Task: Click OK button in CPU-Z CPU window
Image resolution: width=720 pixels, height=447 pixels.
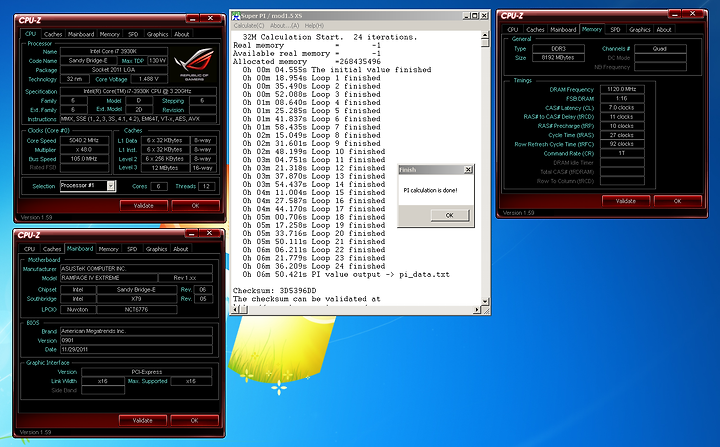Action: pyautogui.click(x=196, y=205)
